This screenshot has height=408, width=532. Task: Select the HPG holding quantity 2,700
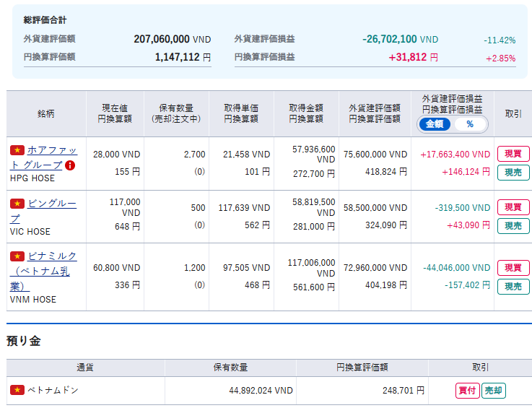click(195, 155)
